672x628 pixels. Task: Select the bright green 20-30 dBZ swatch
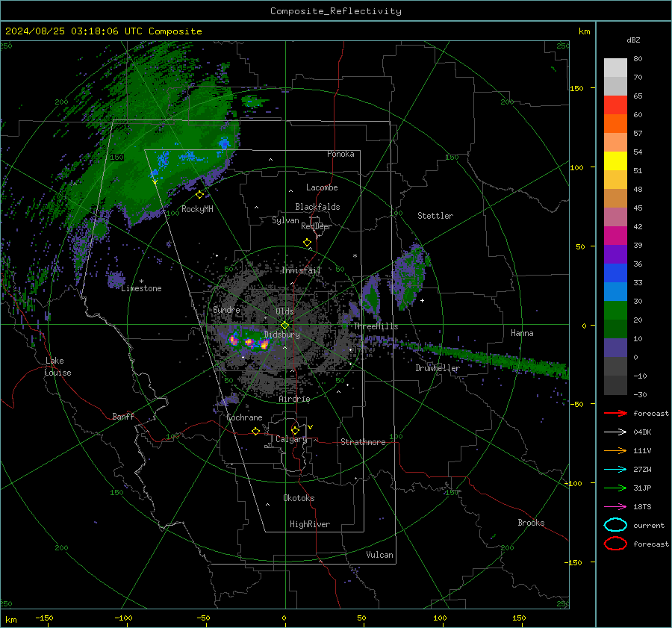[x=615, y=311]
